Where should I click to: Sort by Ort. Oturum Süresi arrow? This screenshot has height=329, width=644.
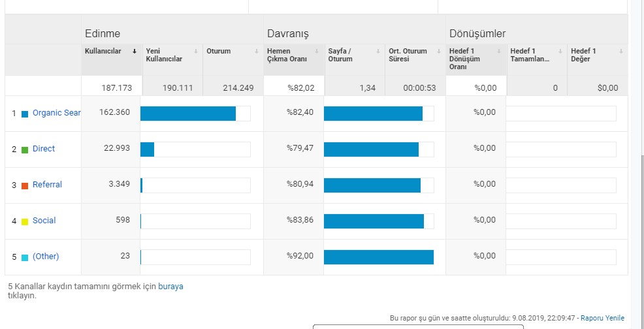tap(438, 52)
